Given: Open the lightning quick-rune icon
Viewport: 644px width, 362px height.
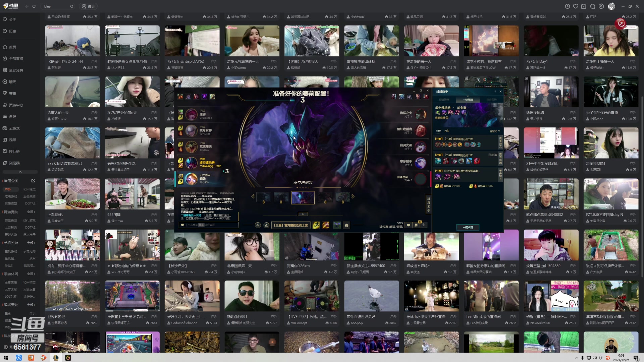Looking at the screenshot, I should (258, 225).
